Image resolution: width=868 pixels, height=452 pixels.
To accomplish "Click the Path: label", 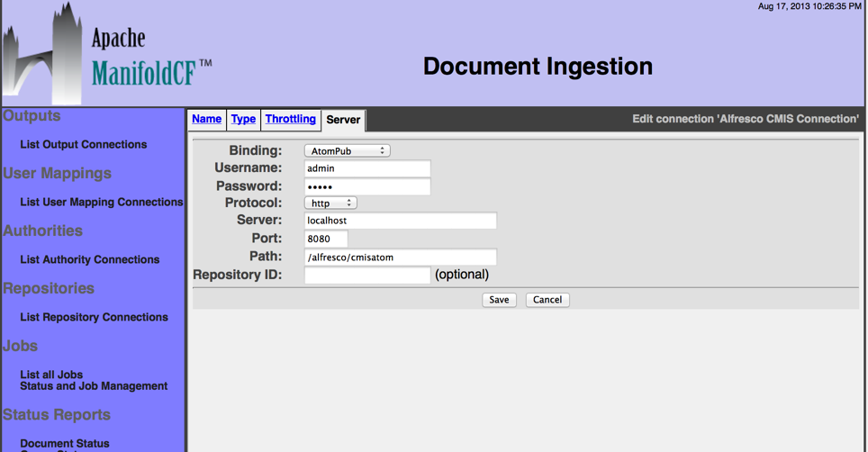I will click(x=266, y=257).
